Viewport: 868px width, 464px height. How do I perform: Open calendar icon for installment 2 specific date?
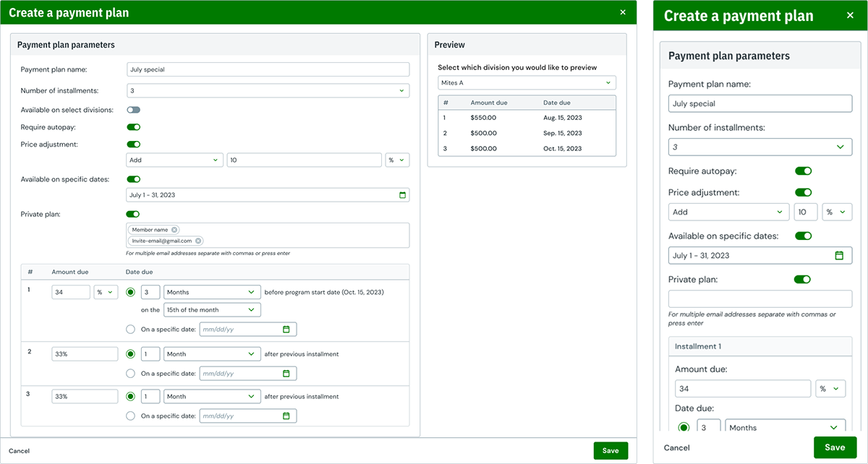click(x=286, y=374)
